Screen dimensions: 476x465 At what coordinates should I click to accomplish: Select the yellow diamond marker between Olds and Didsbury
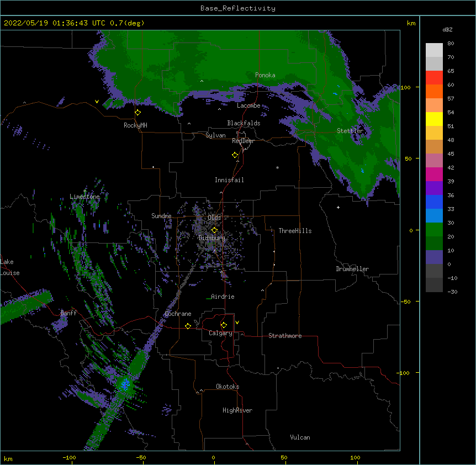214,230
